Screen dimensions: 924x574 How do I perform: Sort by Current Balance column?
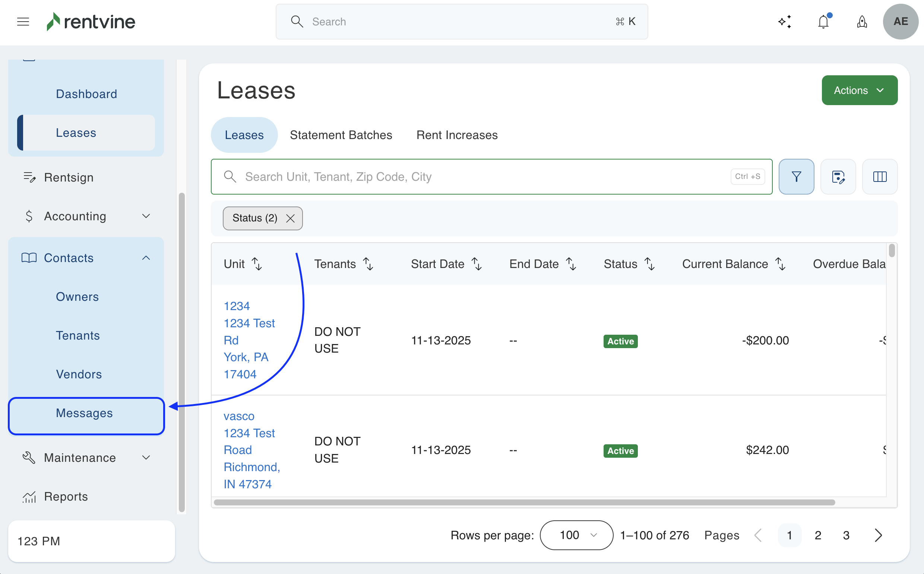click(780, 264)
